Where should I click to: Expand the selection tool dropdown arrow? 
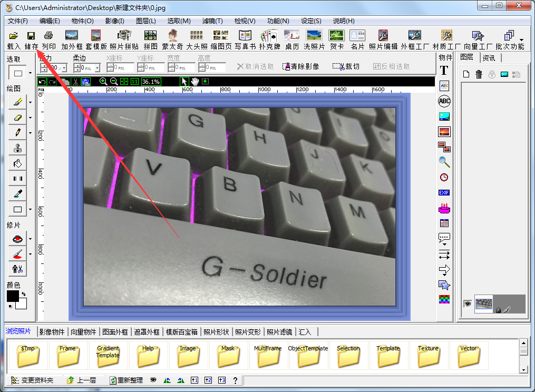pyautogui.click(x=31, y=73)
